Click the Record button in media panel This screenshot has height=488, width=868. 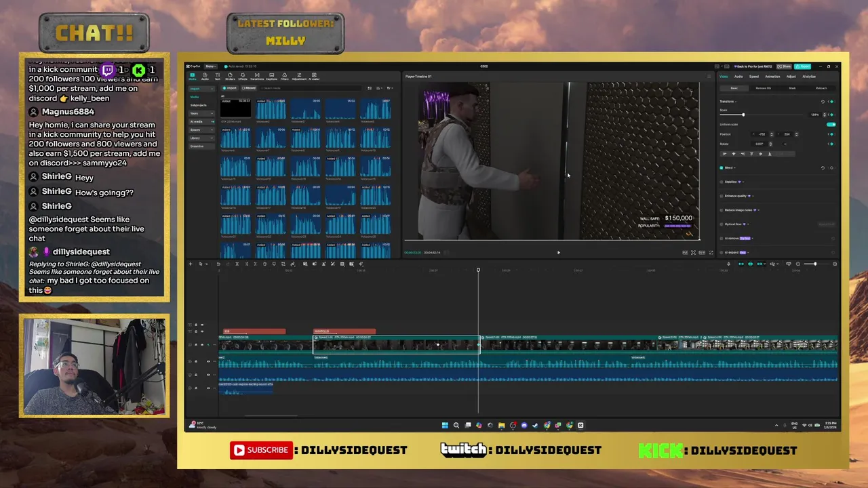click(x=249, y=88)
